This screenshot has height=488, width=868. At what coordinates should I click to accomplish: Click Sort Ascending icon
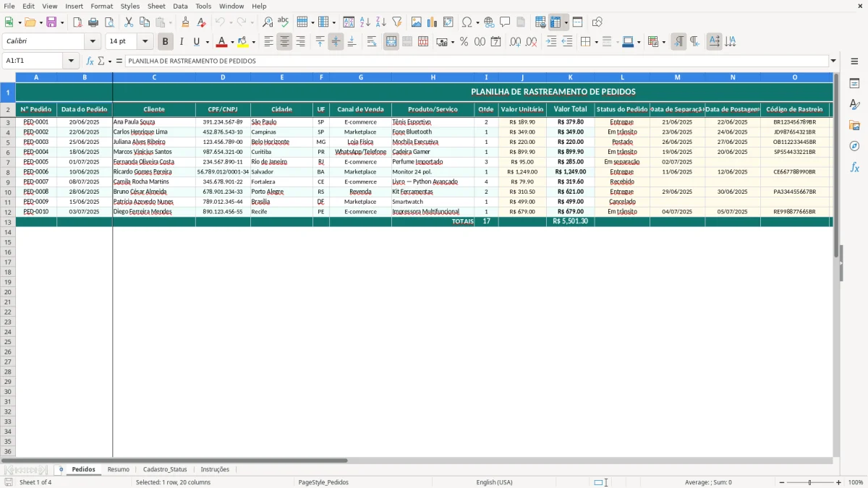point(365,22)
